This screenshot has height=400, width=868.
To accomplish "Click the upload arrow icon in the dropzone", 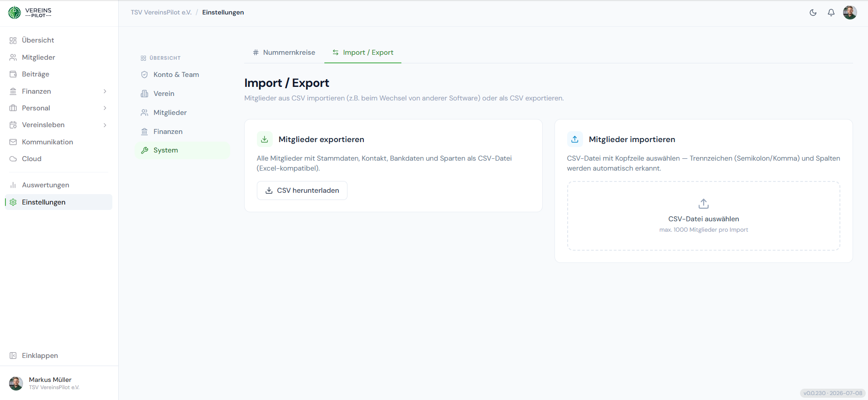I will 704,204.
